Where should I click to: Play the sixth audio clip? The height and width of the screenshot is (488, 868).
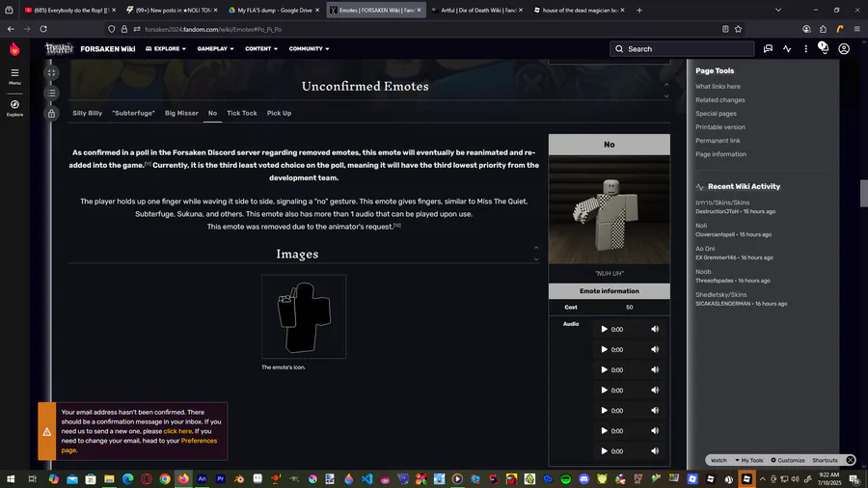[604, 430]
